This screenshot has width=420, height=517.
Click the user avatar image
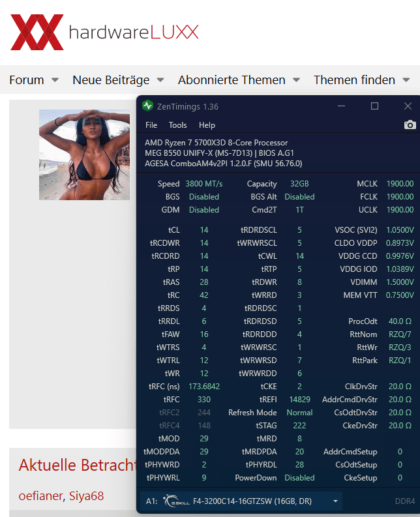click(x=85, y=155)
